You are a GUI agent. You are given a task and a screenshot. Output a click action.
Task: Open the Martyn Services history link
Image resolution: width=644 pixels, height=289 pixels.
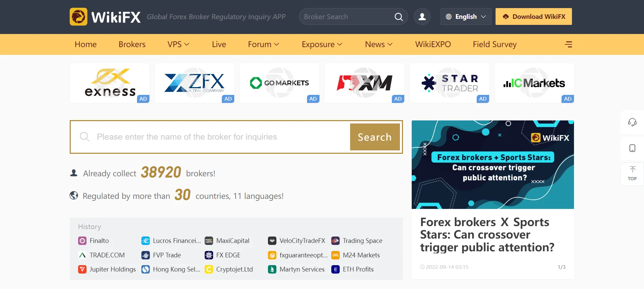click(x=302, y=269)
